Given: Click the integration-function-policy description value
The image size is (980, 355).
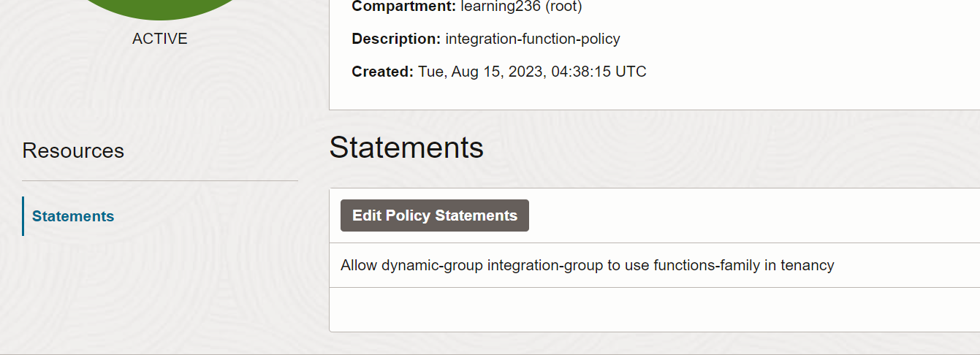Looking at the screenshot, I should point(533,39).
